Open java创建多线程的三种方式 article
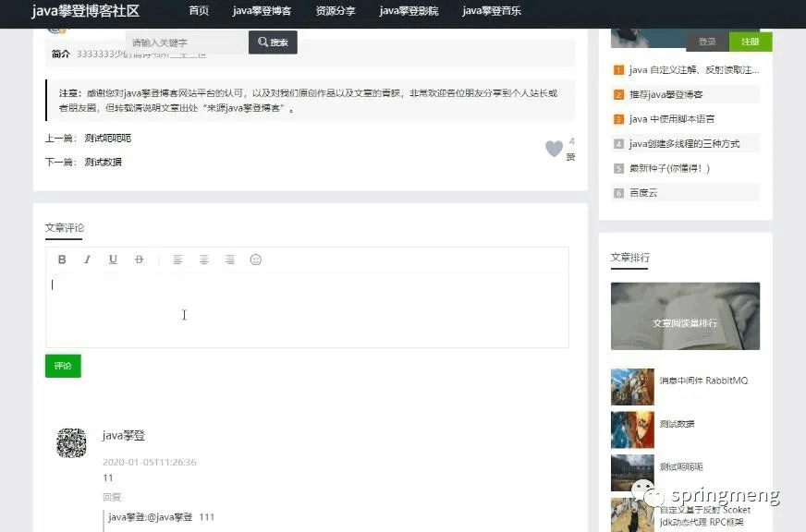 pos(685,144)
